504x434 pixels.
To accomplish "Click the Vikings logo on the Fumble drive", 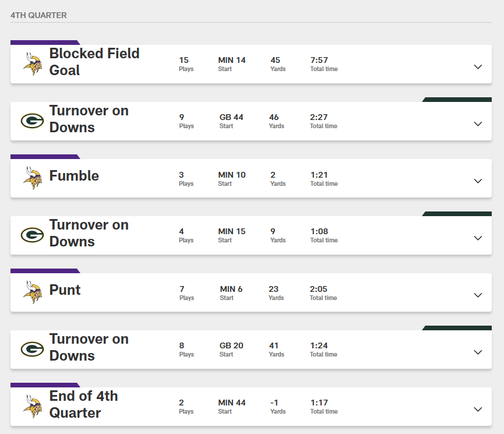I will click(x=33, y=178).
